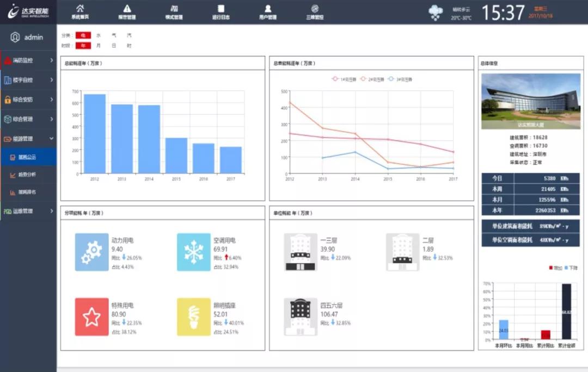The width and height of the screenshot is (588, 372).
Task: Expand the 综合安防 sidebar menu
Action: pos(28,100)
